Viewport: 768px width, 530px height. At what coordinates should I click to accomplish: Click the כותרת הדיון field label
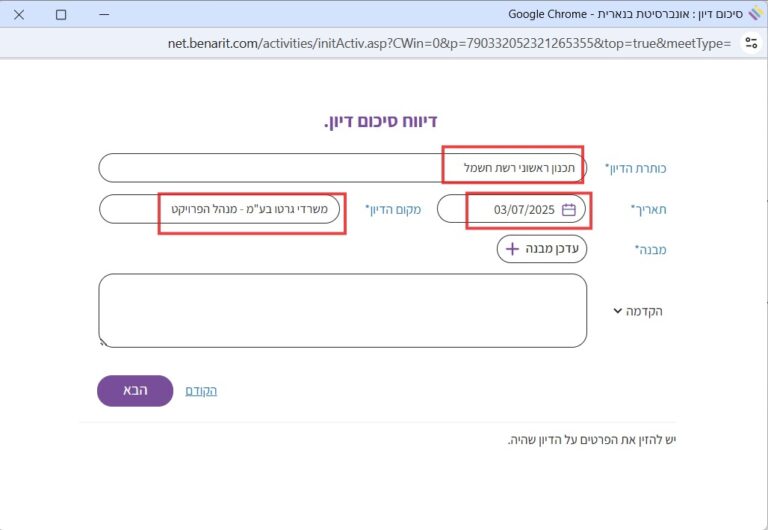pyautogui.click(x=635, y=168)
